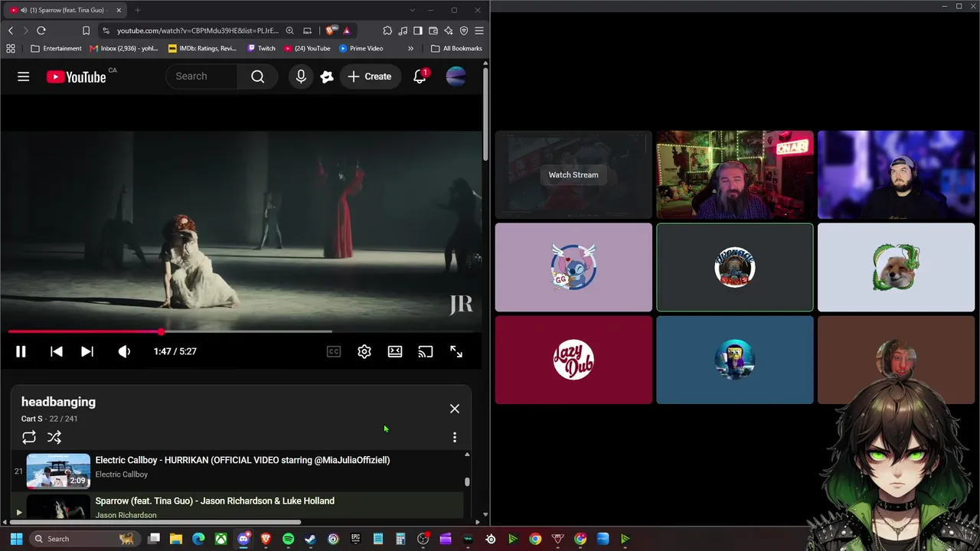Pause the YouTube video

21,351
